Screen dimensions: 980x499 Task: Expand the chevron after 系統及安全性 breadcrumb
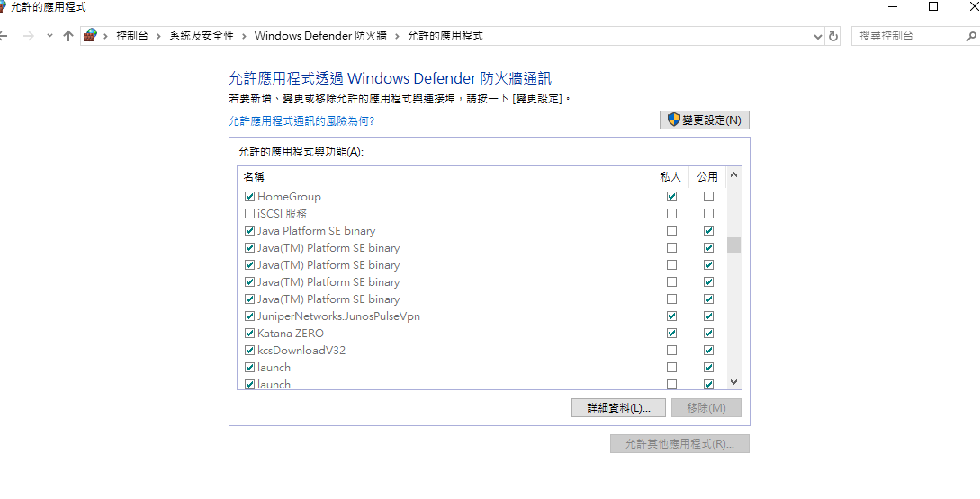pos(244,36)
